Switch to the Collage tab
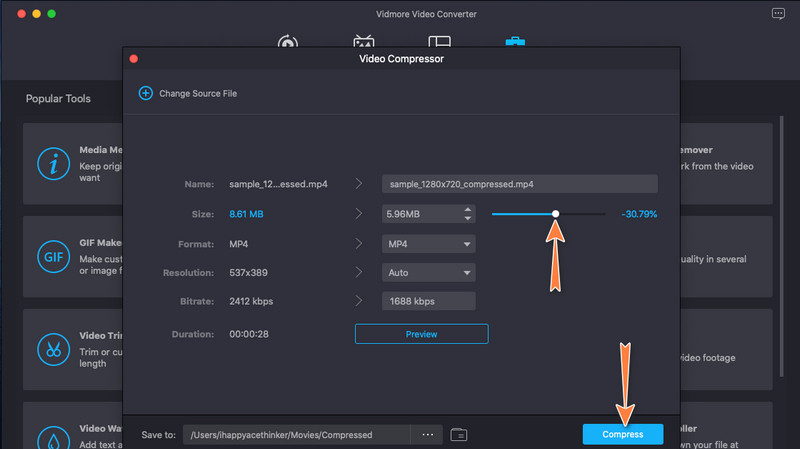Image resolution: width=800 pixels, height=449 pixels. point(439,44)
